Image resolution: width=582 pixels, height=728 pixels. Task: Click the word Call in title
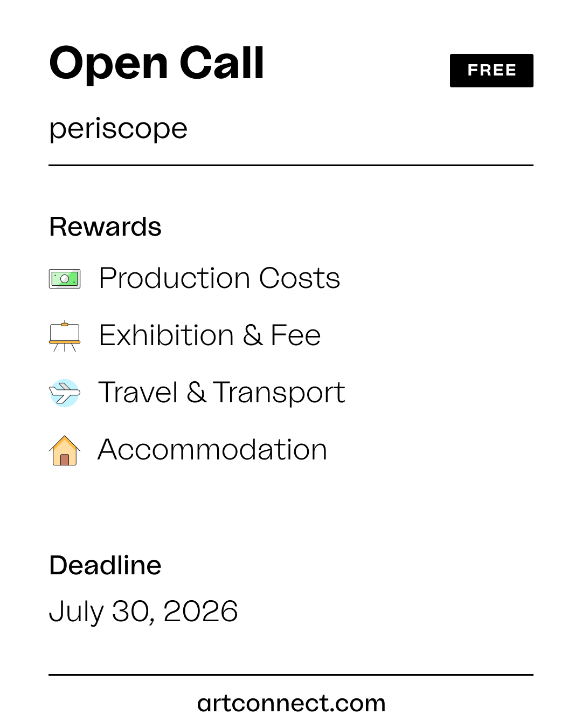[x=221, y=63]
